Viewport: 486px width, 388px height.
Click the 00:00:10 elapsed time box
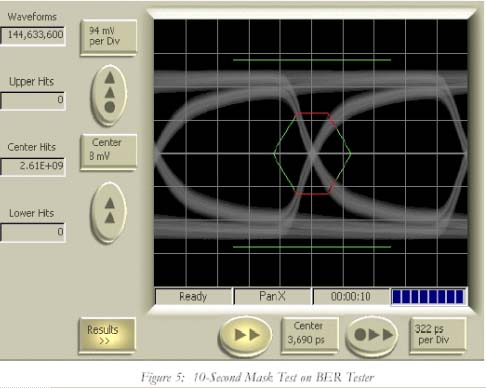(351, 296)
